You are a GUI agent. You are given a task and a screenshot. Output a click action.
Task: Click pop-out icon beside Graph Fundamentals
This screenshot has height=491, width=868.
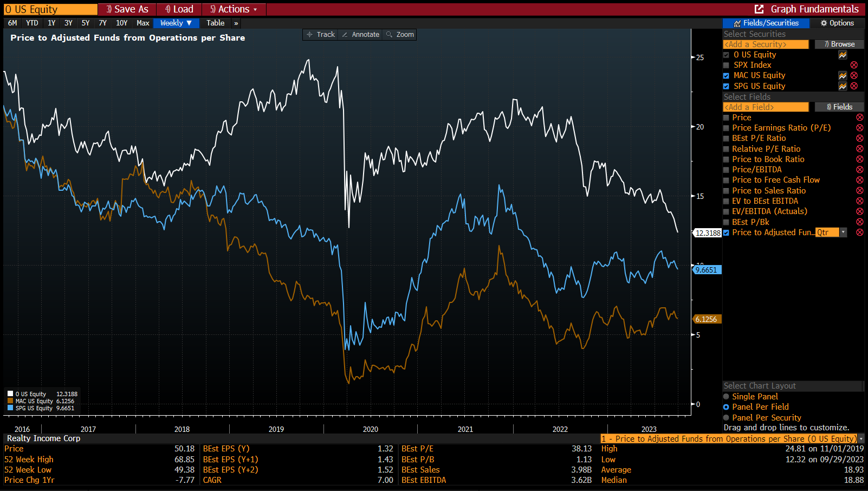759,9
